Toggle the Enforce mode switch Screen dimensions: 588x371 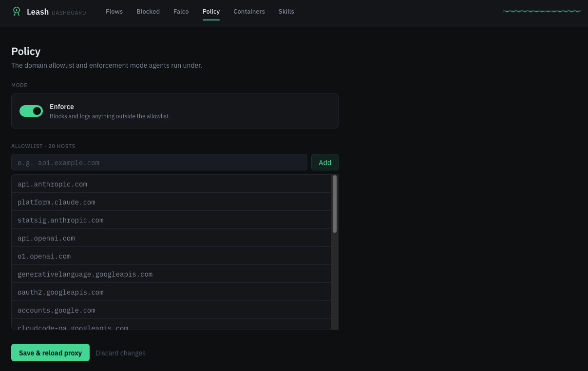point(31,111)
